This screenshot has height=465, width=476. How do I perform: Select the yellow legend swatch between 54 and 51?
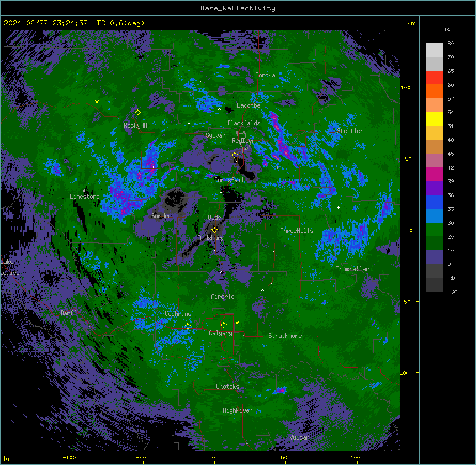point(434,119)
